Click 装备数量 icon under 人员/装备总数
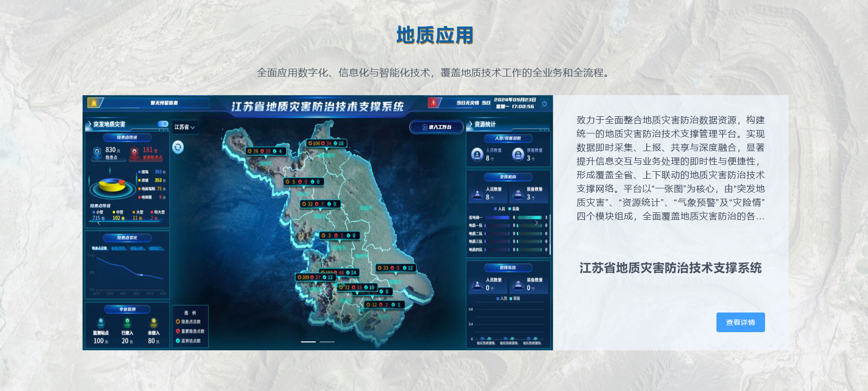Image resolution: width=868 pixels, height=391 pixels. click(x=518, y=155)
